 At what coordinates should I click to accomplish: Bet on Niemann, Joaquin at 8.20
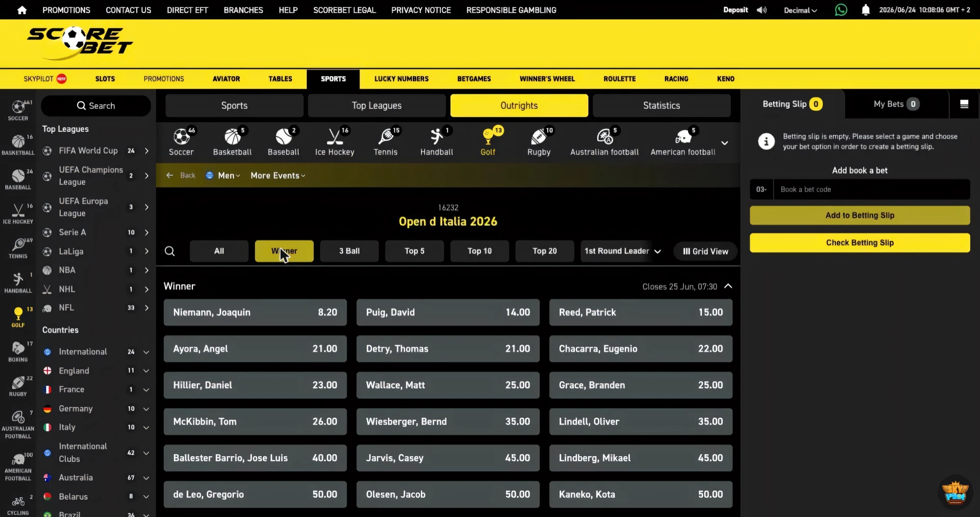pos(255,313)
